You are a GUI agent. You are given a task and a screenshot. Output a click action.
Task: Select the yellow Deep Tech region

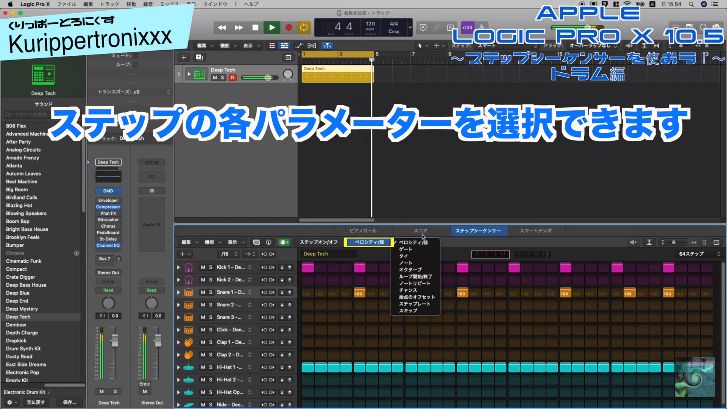coord(337,74)
